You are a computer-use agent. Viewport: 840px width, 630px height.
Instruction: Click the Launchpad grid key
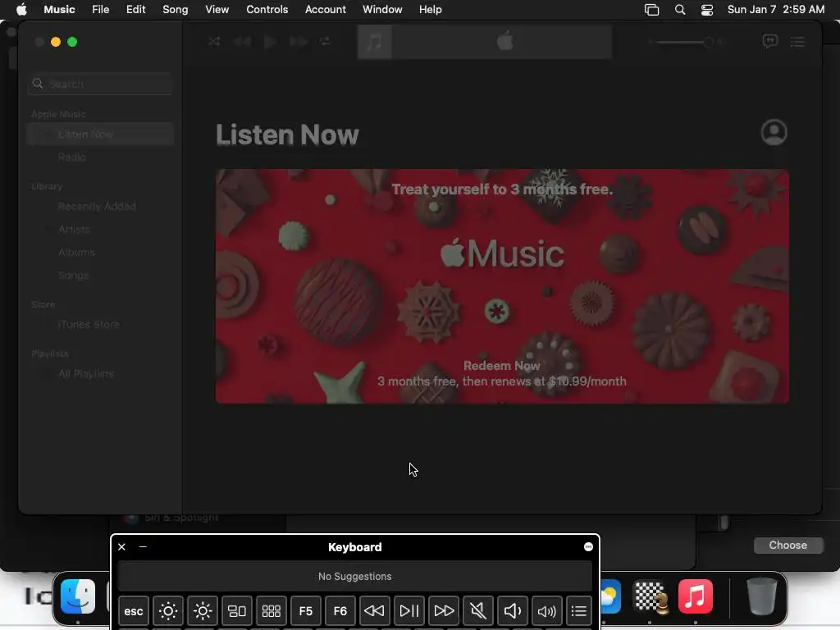271,610
